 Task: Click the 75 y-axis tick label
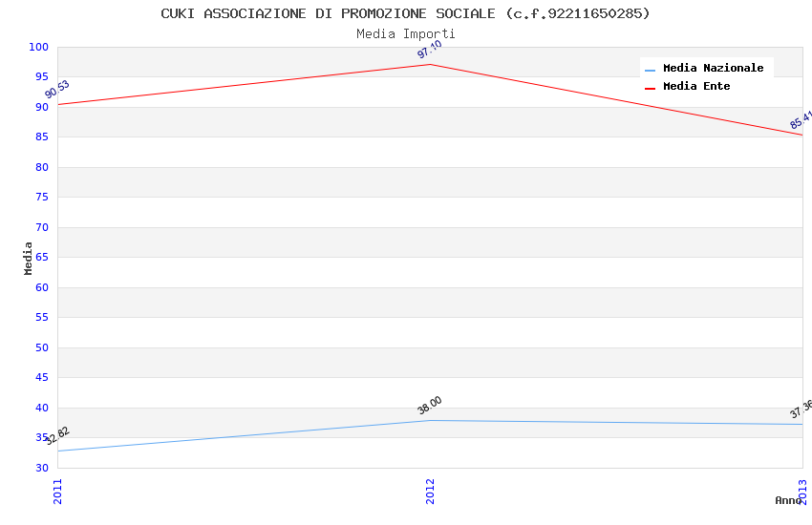[41, 197]
